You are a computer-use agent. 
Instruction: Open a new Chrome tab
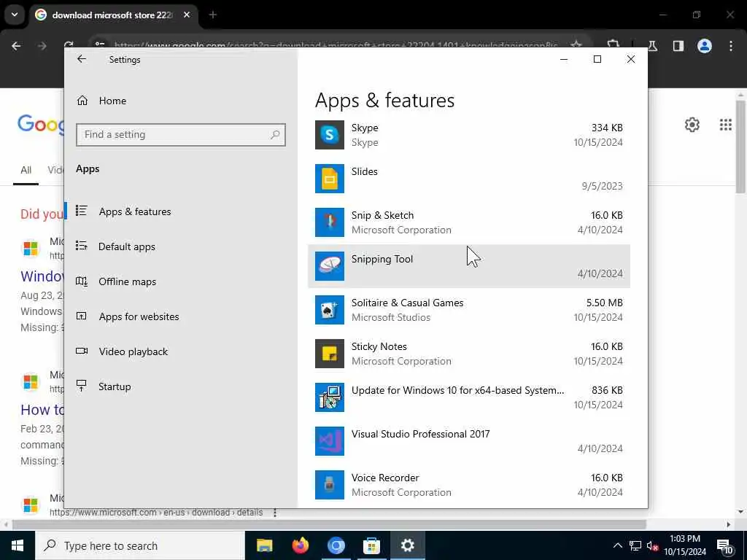pos(212,15)
